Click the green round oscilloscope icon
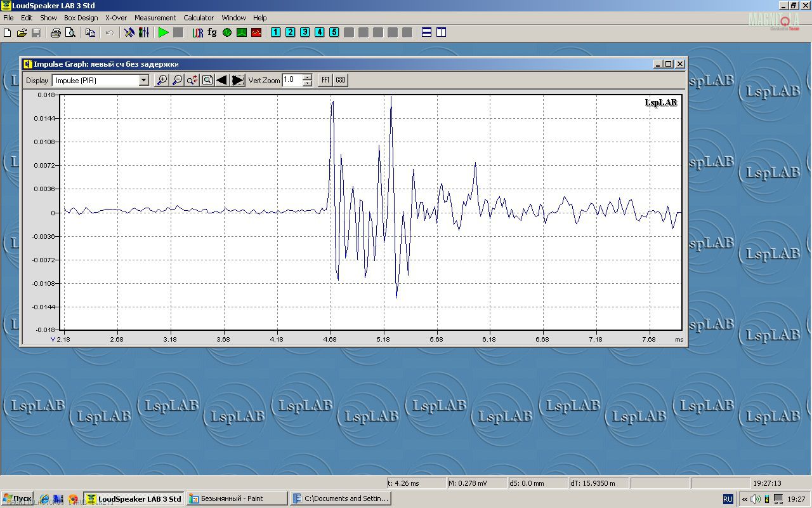This screenshot has height=508, width=812. (x=227, y=32)
